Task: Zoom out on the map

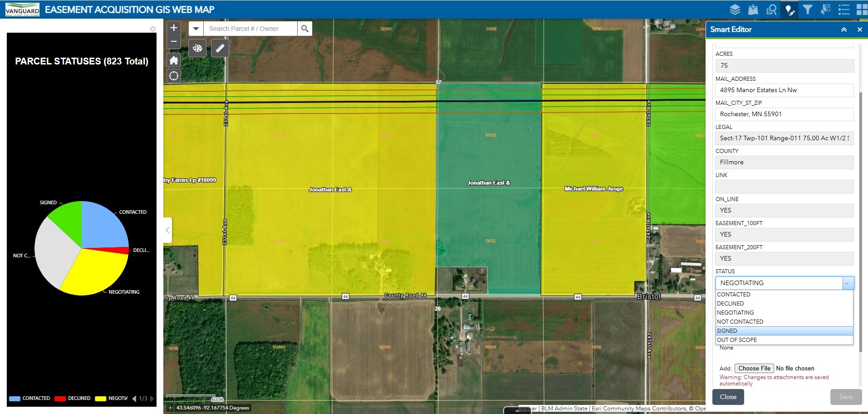Action: point(174,41)
